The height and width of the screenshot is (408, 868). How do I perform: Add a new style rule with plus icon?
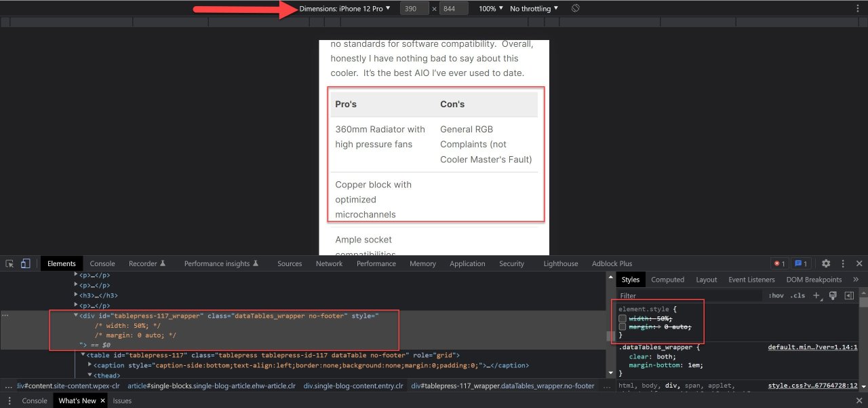click(816, 296)
